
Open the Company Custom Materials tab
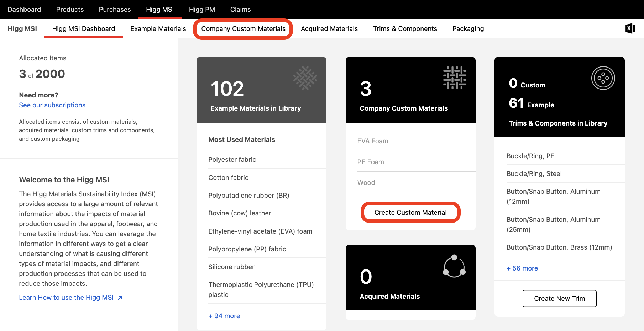[243, 29]
